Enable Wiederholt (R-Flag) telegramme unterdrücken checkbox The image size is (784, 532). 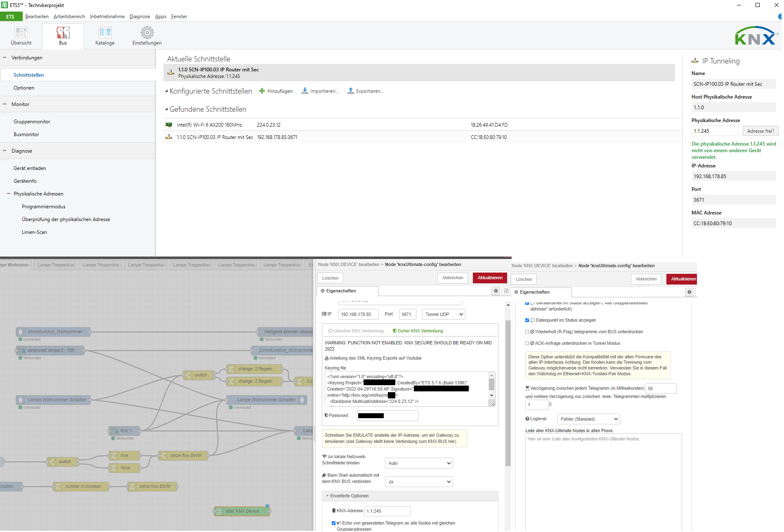[x=527, y=332]
